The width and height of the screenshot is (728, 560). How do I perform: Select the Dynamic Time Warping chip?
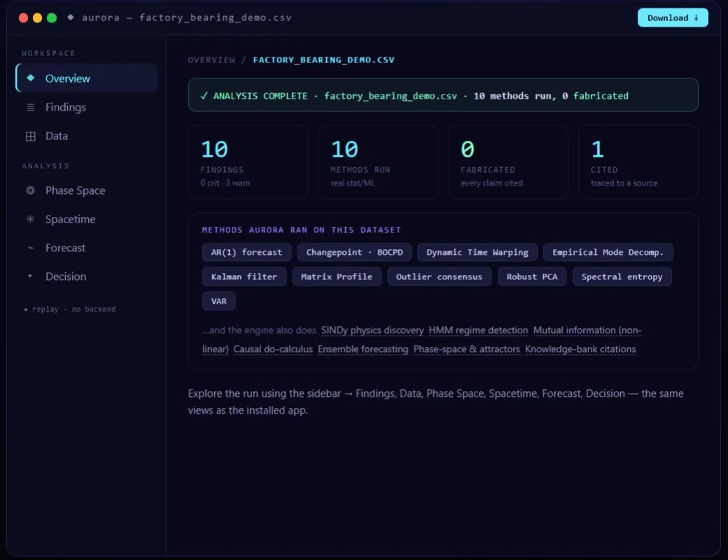click(477, 252)
